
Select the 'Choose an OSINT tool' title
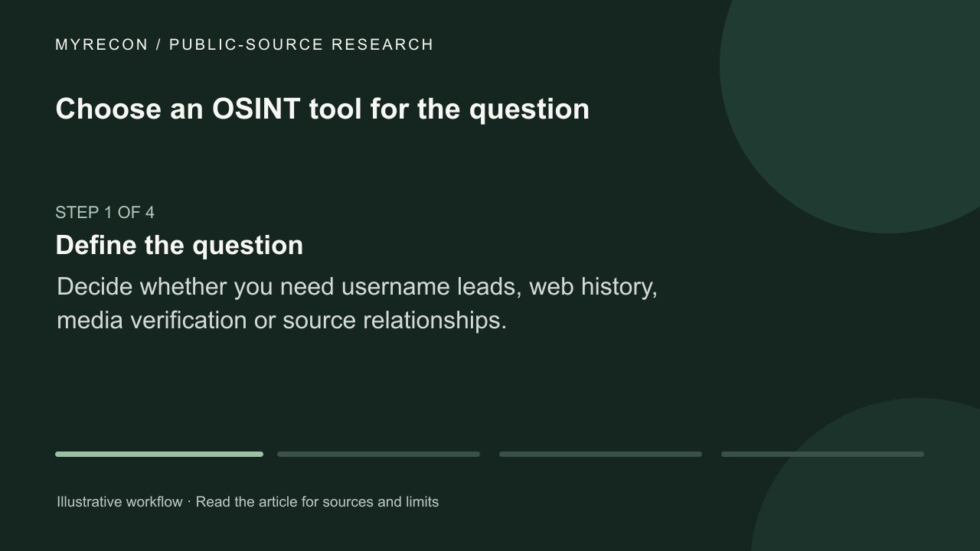tap(322, 109)
